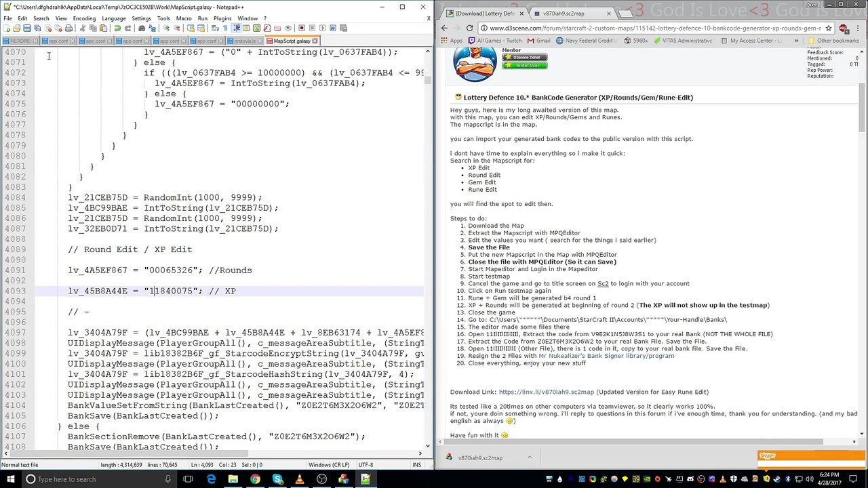
Task: Open Mr Nukealizer's Bank Signer library link
Action: click(x=606, y=356)
